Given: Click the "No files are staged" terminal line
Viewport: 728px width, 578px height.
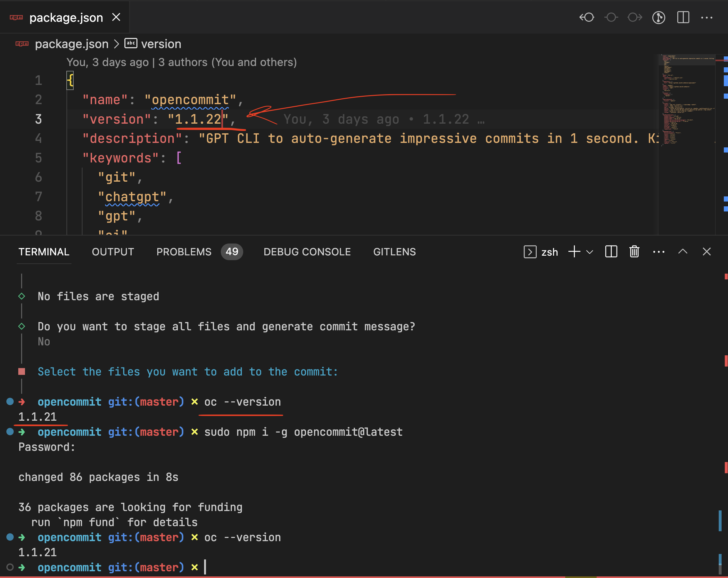Looking at the screenshot, I should (98, 296).
